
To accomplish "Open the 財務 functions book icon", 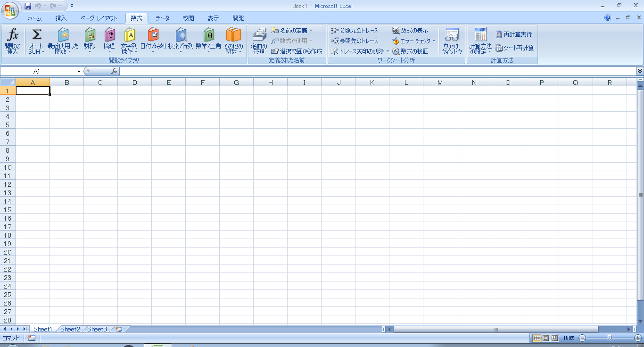I will click(90, 35).
